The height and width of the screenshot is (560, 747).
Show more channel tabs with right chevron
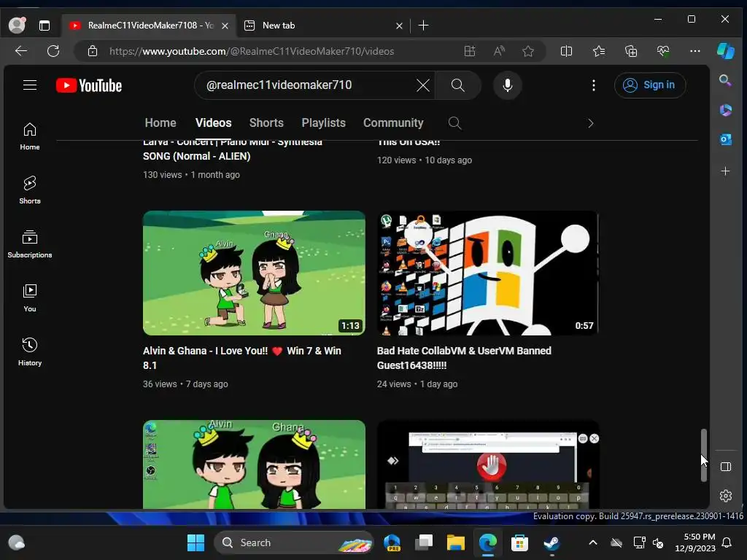(590, 123)
